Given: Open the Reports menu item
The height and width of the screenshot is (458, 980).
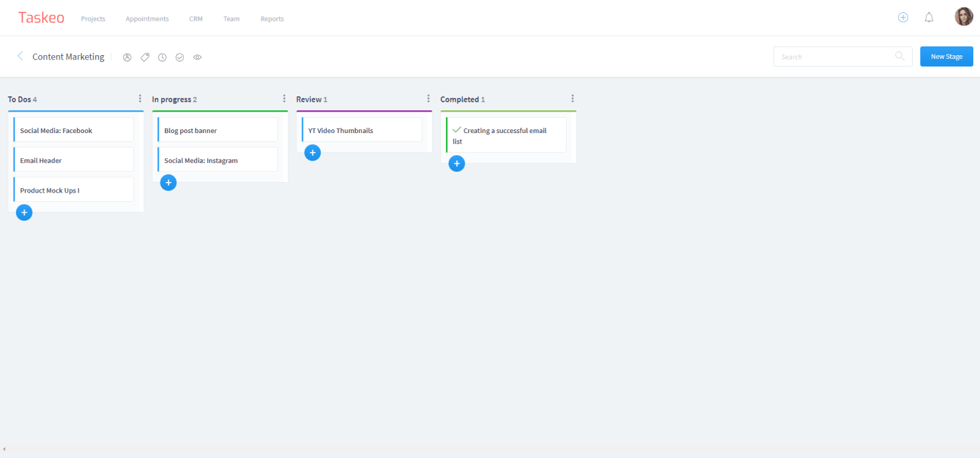Looking at the screenshot, I should point(272,19).
